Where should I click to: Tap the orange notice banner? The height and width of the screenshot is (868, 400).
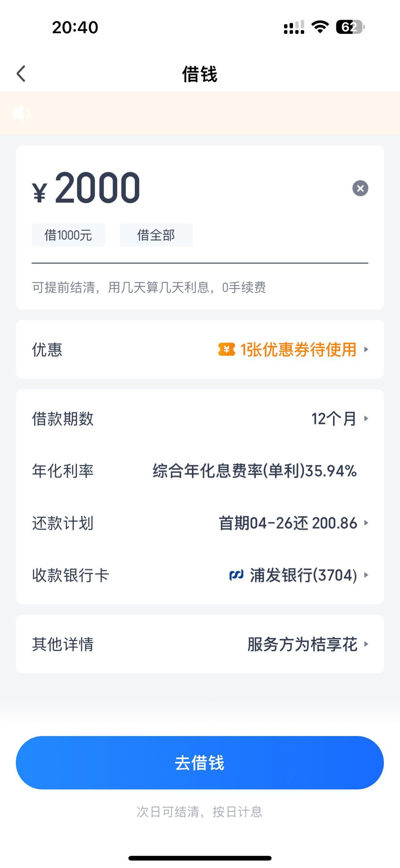click(200, 113)
